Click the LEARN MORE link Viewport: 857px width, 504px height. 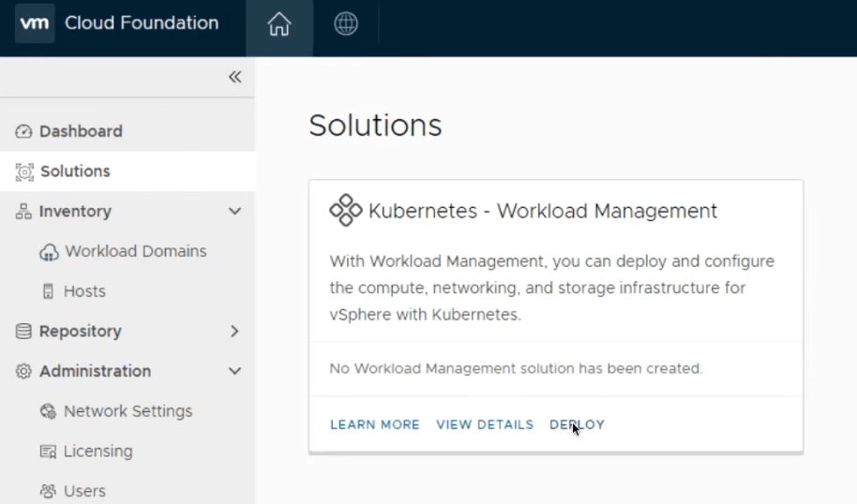[374, 424]
